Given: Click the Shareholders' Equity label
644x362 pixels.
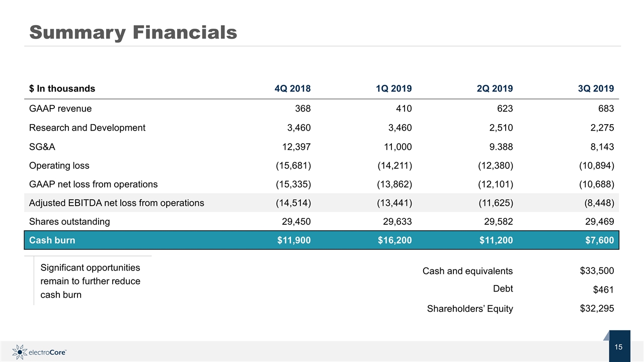Looking at the screenshot, I should (470, 309).
